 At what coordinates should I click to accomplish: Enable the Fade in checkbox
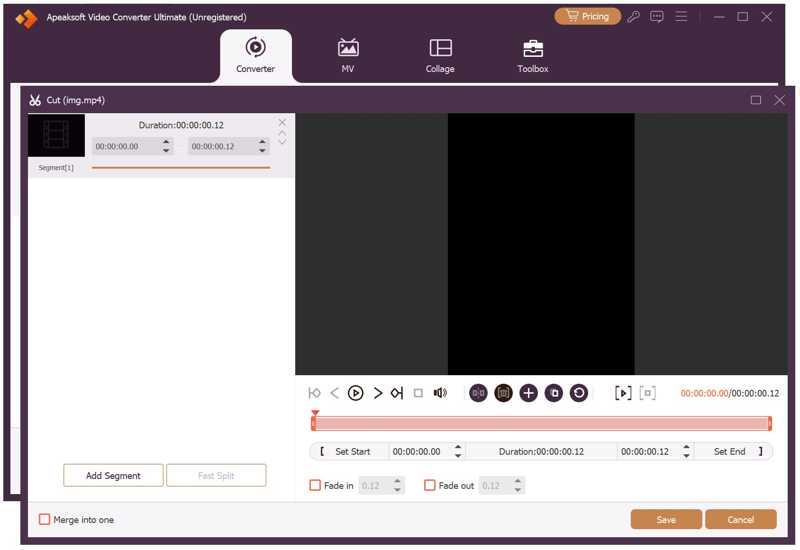click(315, 485)
